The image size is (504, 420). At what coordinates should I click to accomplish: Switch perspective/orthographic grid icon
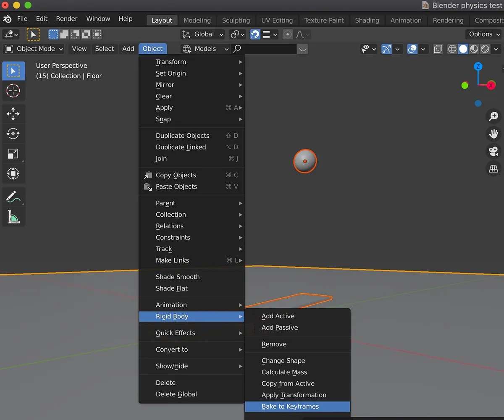tap(493, 169)
